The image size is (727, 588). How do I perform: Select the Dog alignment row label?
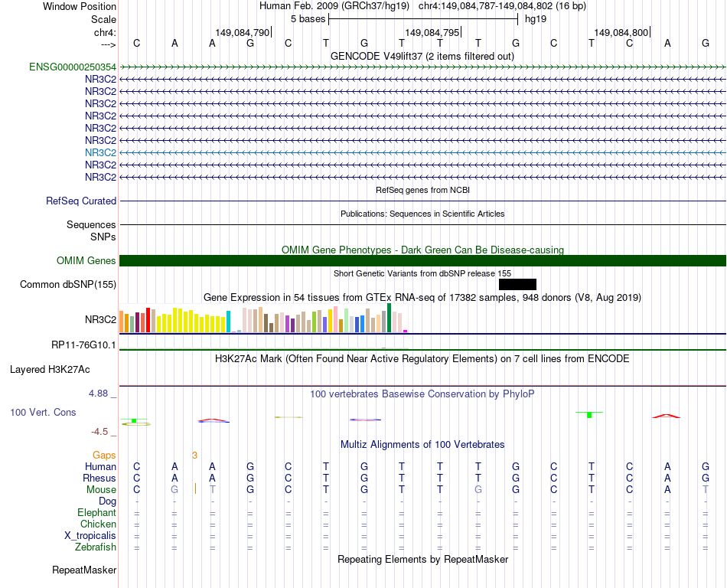tap(108, 501)
